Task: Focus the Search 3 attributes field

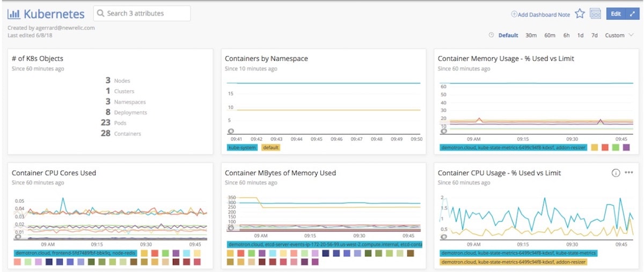Action: (142, 13)
